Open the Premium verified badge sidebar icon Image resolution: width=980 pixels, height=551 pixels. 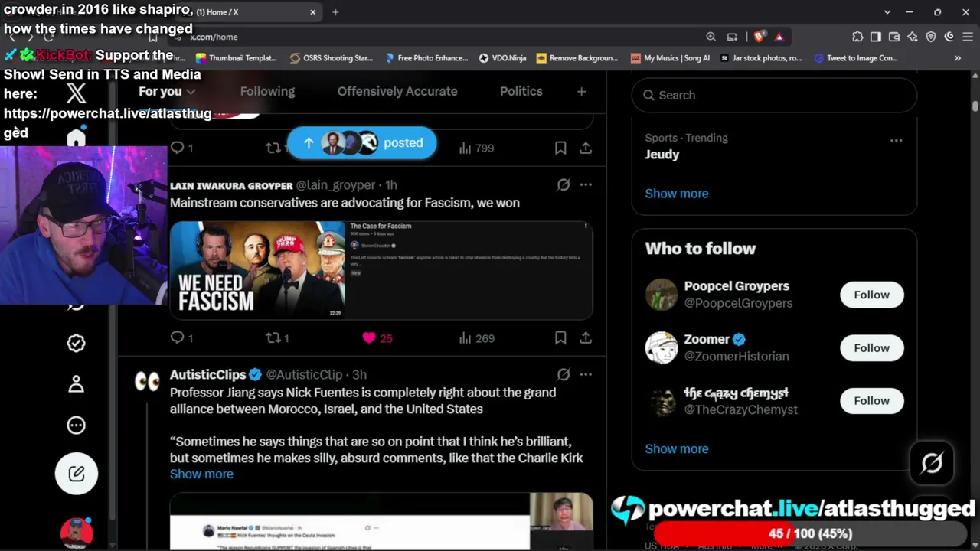(76, 343)
